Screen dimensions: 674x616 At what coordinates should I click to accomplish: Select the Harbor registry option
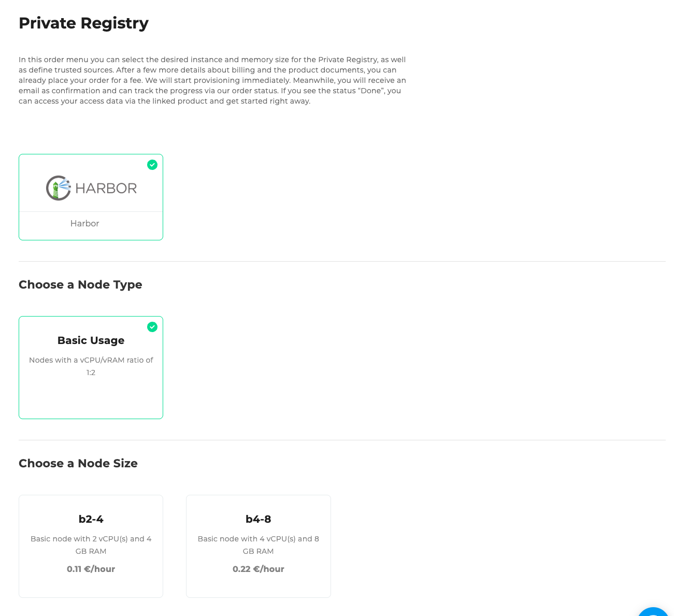pos(91,197)
